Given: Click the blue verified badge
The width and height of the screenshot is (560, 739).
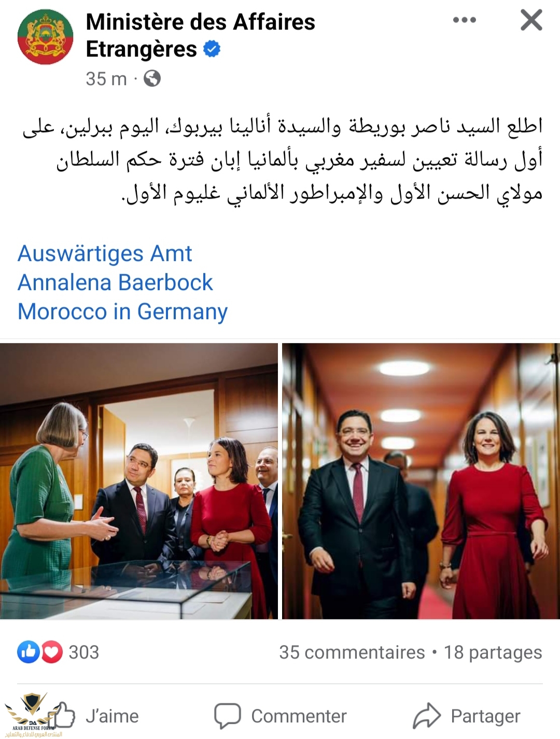Looking at the screenshot, I should pyautogui.click(x=212, y=49).
